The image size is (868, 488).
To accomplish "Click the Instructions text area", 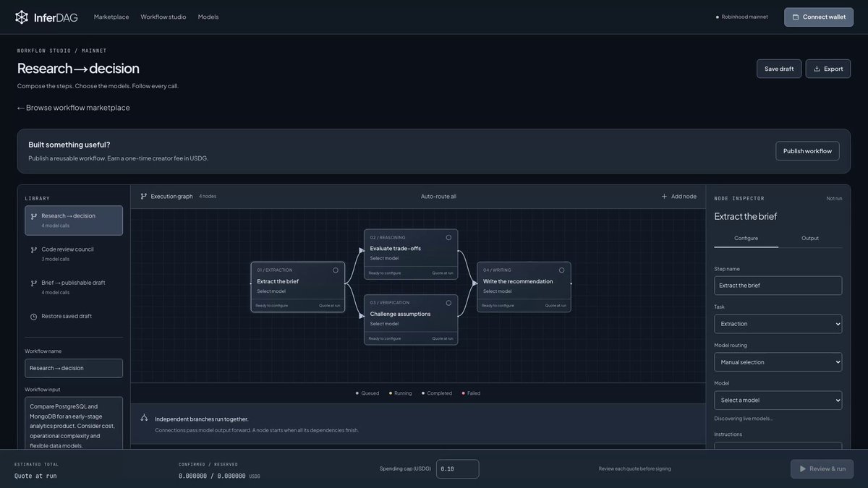I will click(x=778, y=447).
